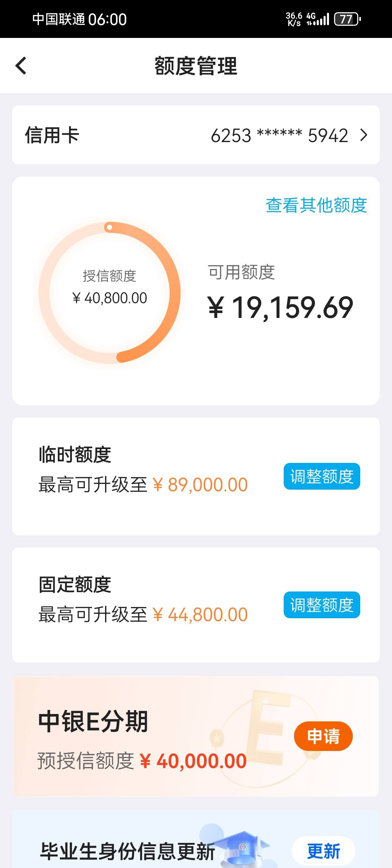
Task: Tap the back arrow icon
Action: pos(21,66)
